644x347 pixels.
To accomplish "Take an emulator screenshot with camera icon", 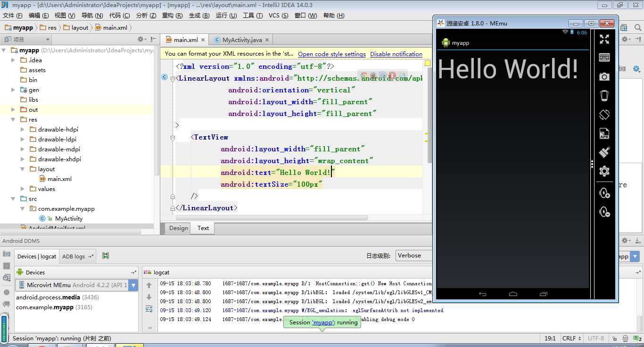I will coord(604,76).
